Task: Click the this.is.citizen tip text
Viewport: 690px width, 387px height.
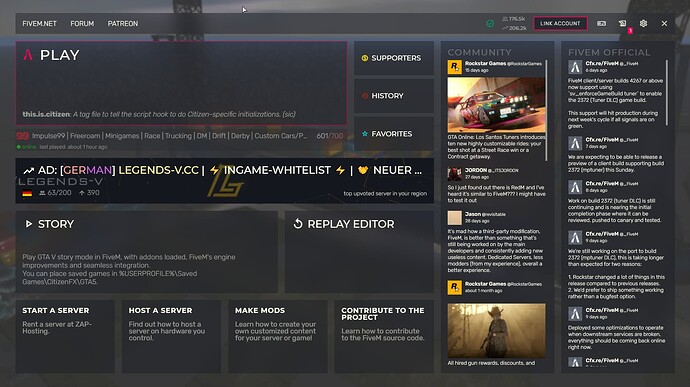Action: click(x=159, y=114)
